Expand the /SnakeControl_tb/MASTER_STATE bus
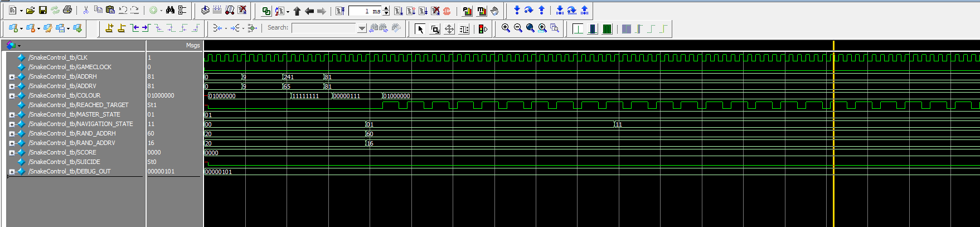This screenshot has height=227, width=980. [12, 115]
